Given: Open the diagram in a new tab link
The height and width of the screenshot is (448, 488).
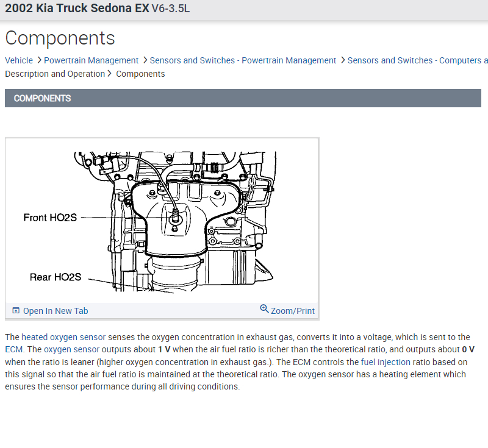Looking at the screenshot, I should [56, 311].
